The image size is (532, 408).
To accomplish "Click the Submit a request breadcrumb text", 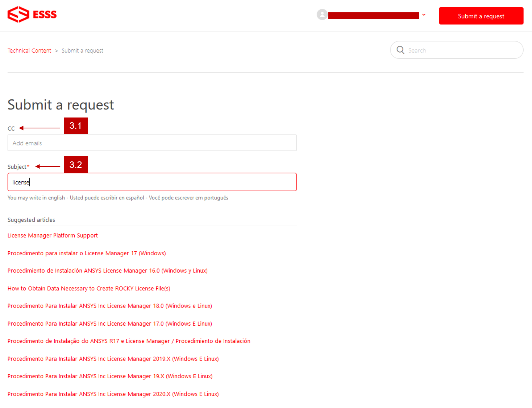I will [x=82, y=50].
